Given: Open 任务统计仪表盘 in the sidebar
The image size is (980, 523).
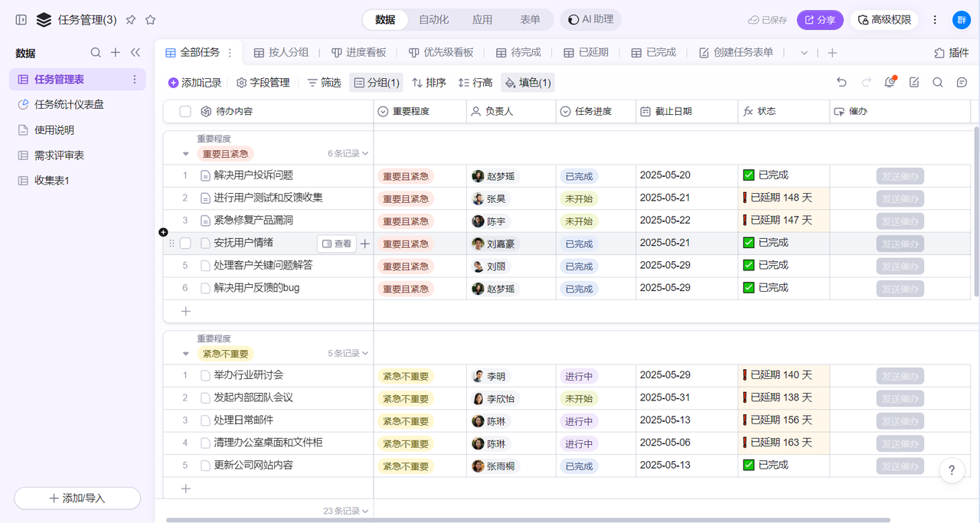Looking at the screenshot, I should pyautogui.click(x=69, y=105).
